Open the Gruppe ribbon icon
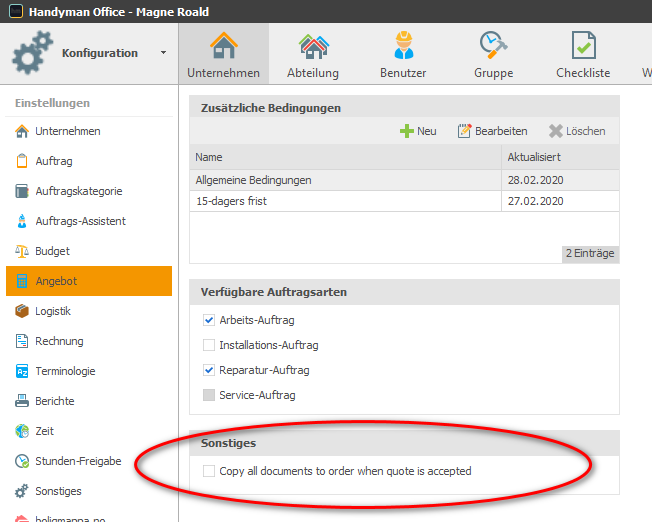The width and height of the screenshot is (652, 522). (493, 46)
